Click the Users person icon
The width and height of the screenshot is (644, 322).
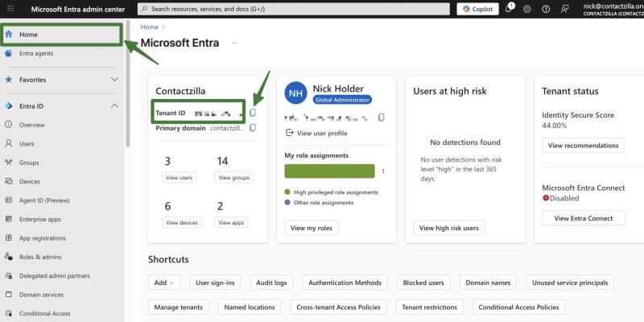[x=9, y=144]
